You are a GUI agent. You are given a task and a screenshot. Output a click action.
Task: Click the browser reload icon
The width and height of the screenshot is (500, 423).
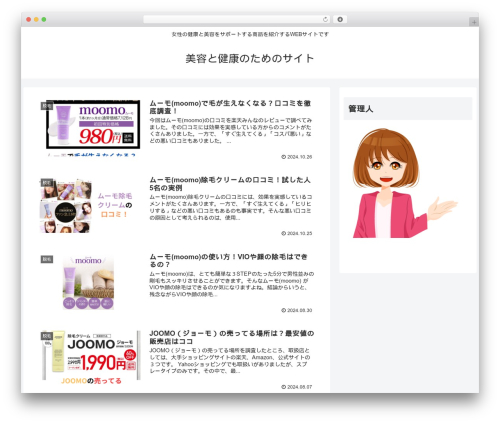click(325, 19)
